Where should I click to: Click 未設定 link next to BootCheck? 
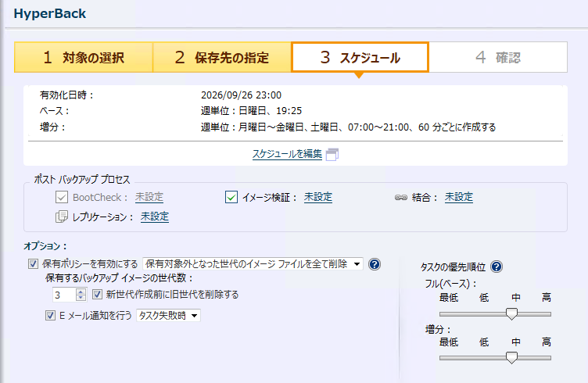pos(149,197)
